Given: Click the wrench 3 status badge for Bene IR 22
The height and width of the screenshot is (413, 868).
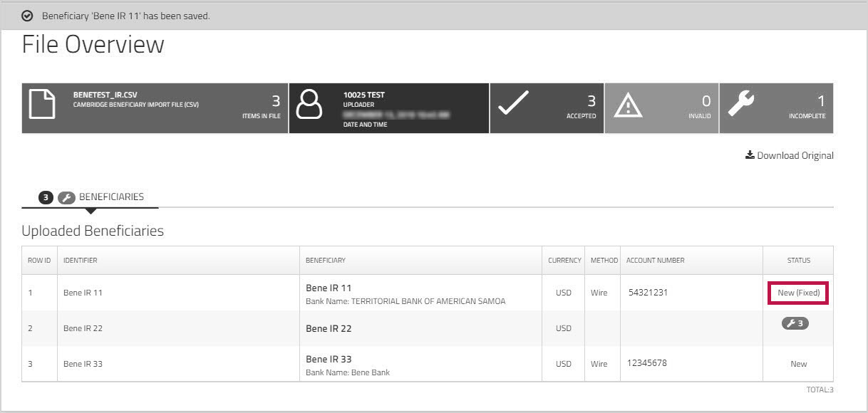Looking at the screenshot, I should tap(795, 324).
